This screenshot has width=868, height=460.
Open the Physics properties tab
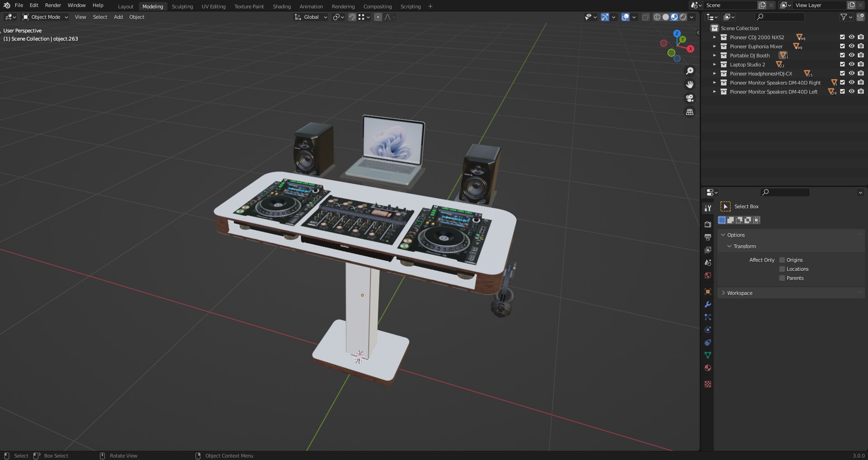pyautogui.click(x=708, y=330)
